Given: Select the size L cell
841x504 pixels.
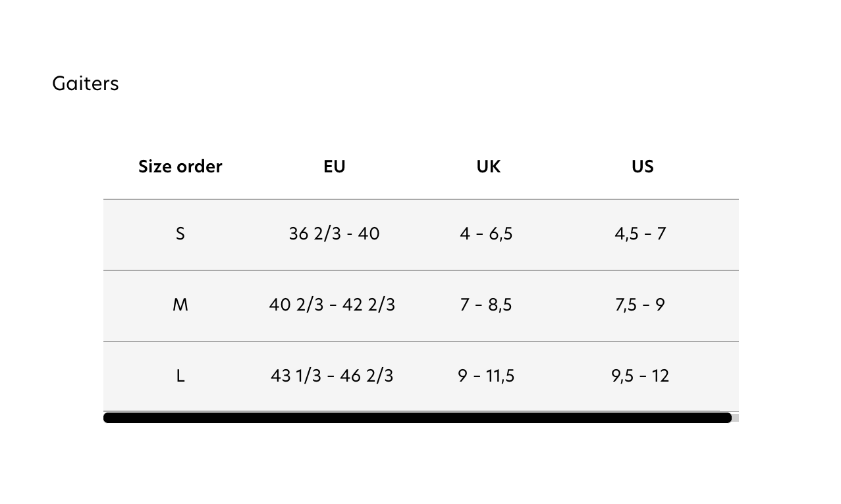Looking at the screenshot, I should point(180,376).
